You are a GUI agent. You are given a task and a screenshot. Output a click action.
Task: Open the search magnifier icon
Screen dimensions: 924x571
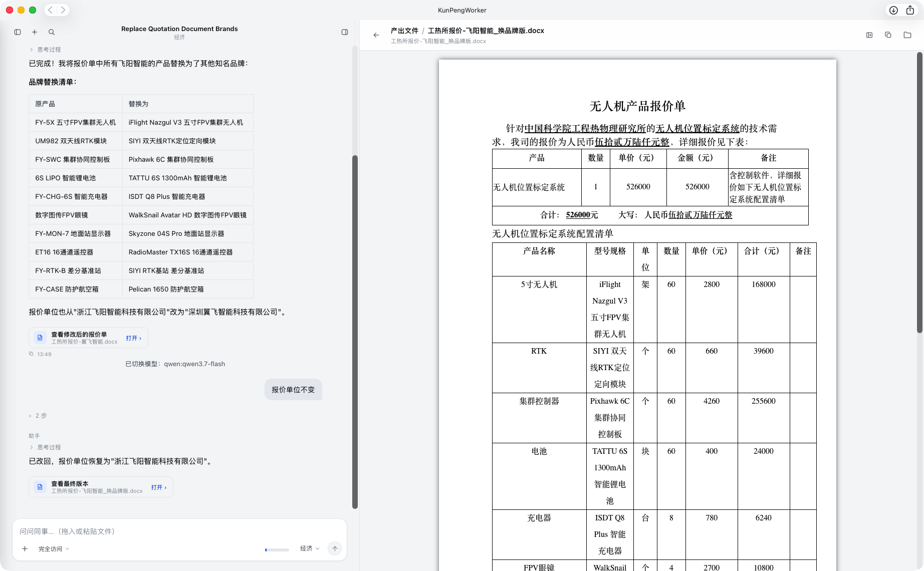(x=52, y=32)
